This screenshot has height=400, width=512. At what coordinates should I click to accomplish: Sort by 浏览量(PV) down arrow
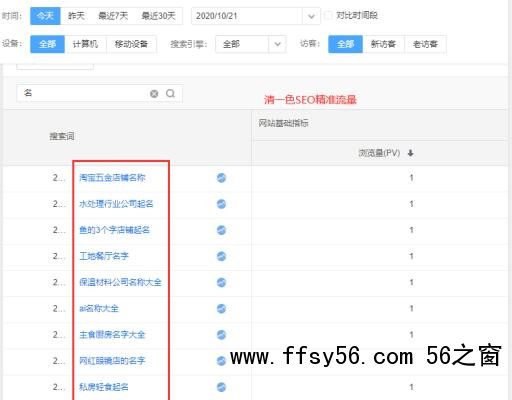pyautogui.click(x=411, y=153)
